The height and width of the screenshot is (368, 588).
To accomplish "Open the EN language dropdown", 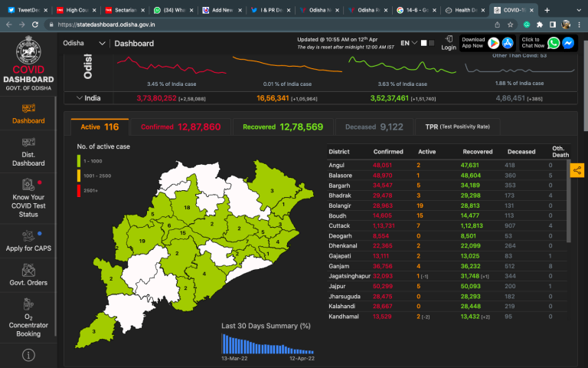I will click(407, 44).
